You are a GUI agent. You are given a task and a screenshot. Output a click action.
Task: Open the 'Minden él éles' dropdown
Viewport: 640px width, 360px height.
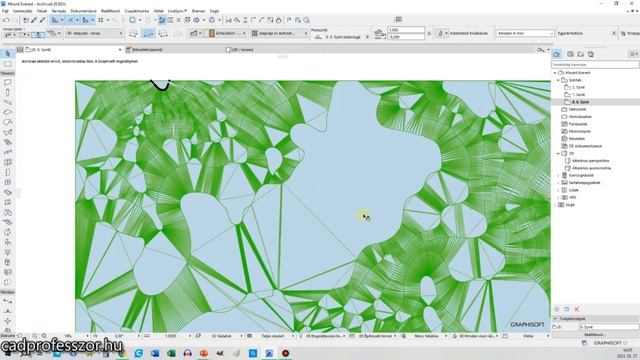click(525, 33)
